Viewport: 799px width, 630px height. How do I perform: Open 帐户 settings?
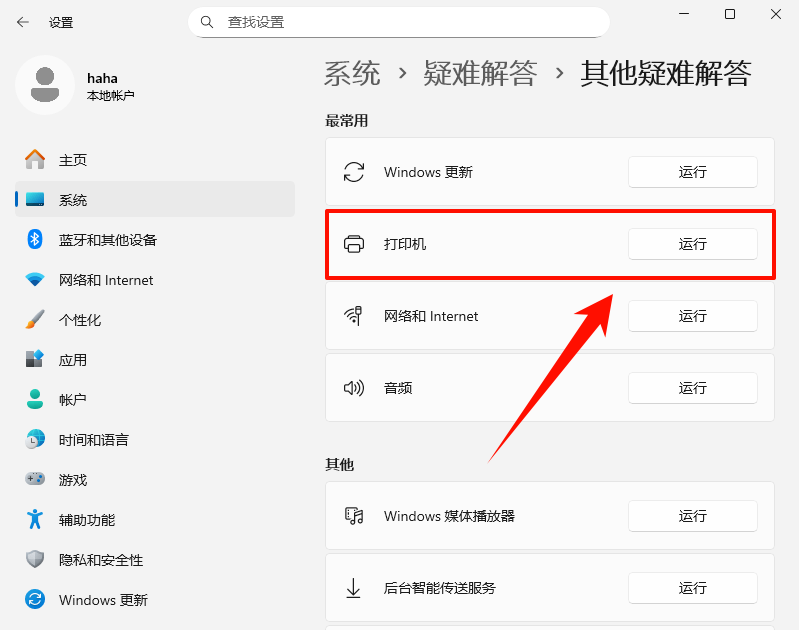point(155,400)
